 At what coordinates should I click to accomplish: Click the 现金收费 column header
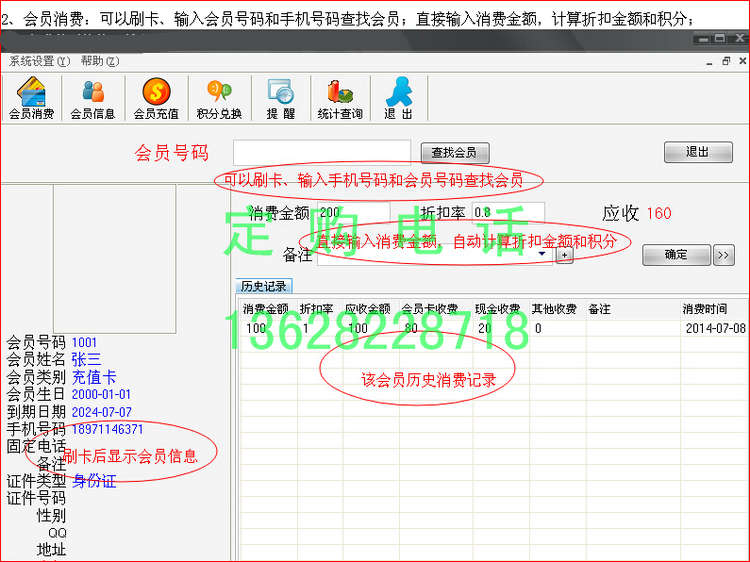[x=497, y=309]
